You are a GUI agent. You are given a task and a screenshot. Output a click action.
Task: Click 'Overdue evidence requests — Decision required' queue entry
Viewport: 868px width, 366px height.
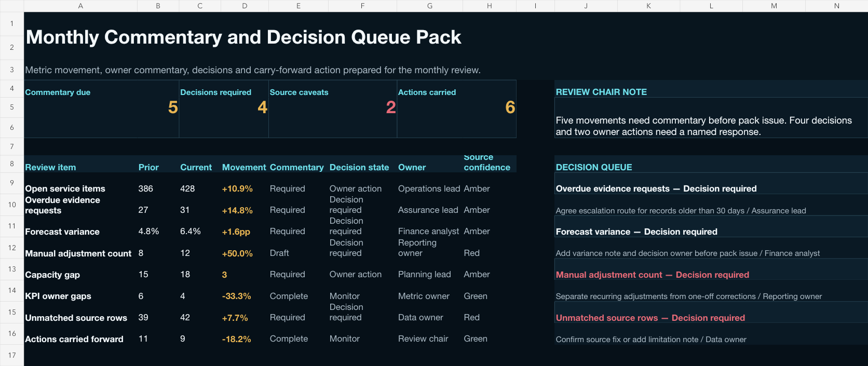[656, 188]
